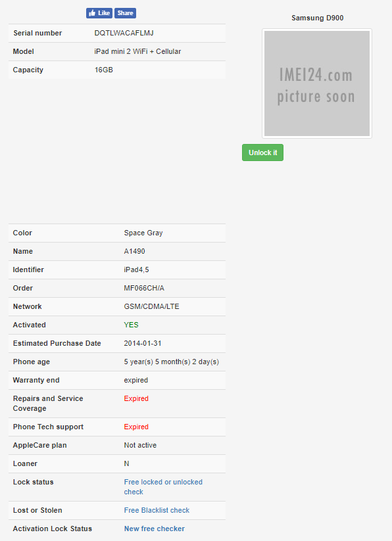Click the Warranty end label
Viewport: 392px width, 541px height.
tap(36, 380)
